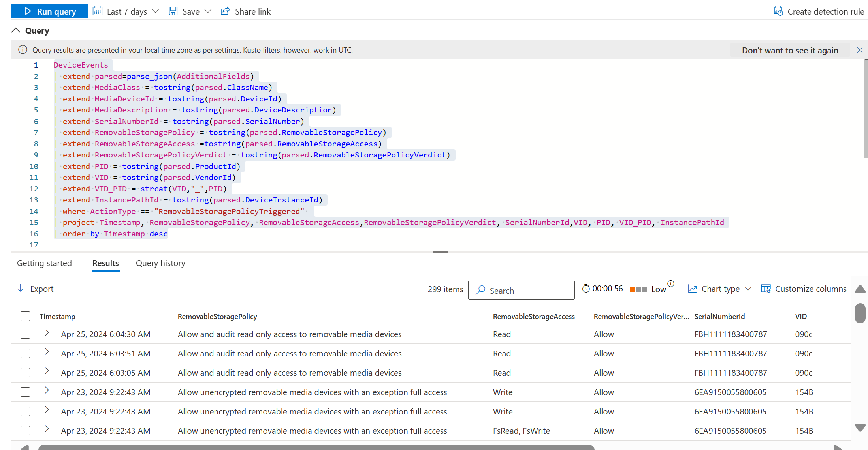Expand the Apr 23 Write access row
This screenshot has width=868, height=450.
(x=47, y=392)
